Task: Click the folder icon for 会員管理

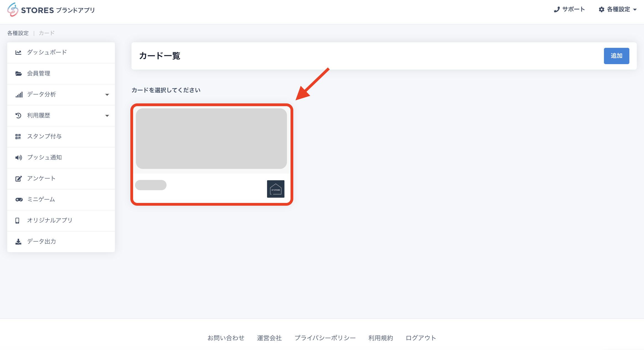Action: [18, 74]
